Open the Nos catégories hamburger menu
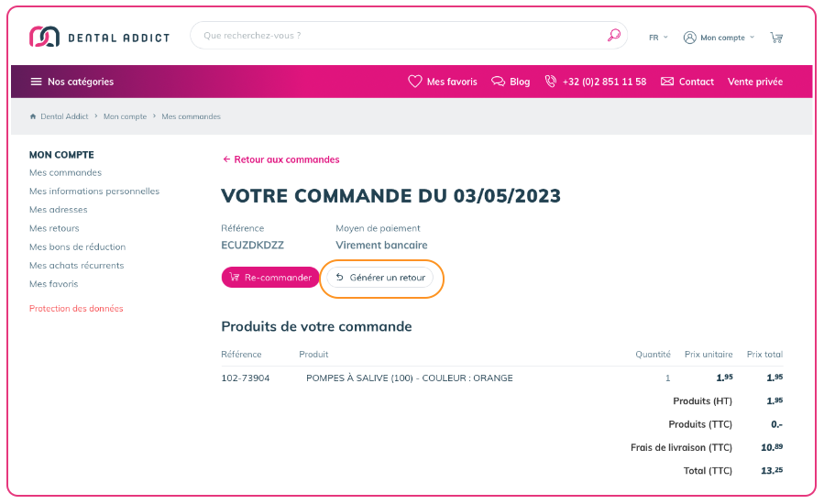 (37, 82)
